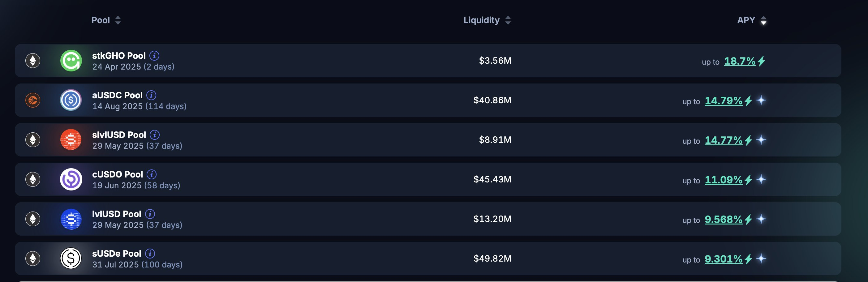Select the lvlUSD Pool row
The width and height of the screenshot is (868, 282).
(x=428, y=219)
